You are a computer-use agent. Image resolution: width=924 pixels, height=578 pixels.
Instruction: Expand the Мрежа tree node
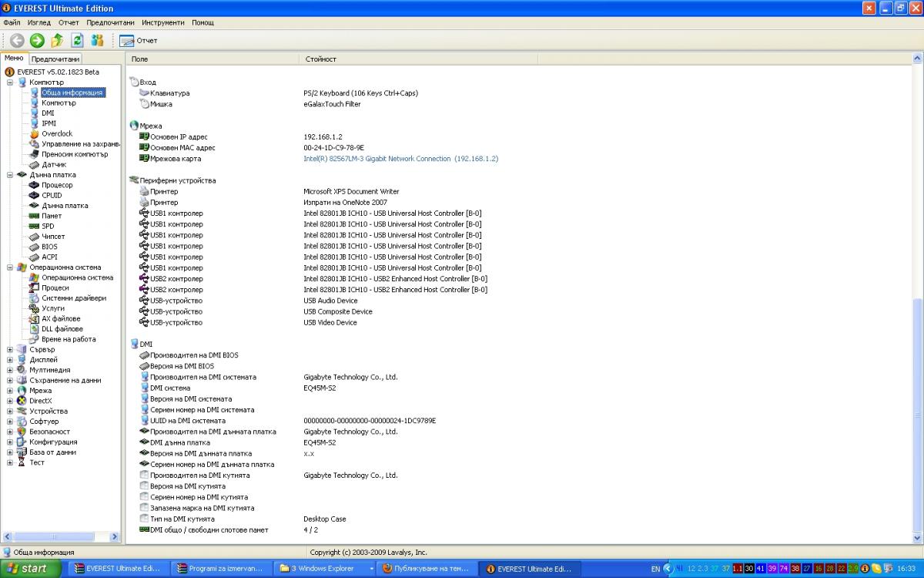pos(10,391)
